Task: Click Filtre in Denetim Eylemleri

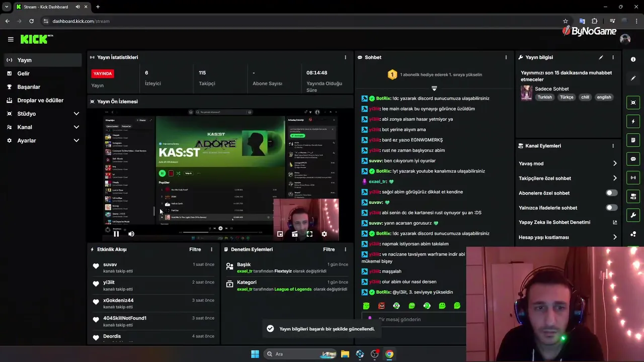Action: 329,249
